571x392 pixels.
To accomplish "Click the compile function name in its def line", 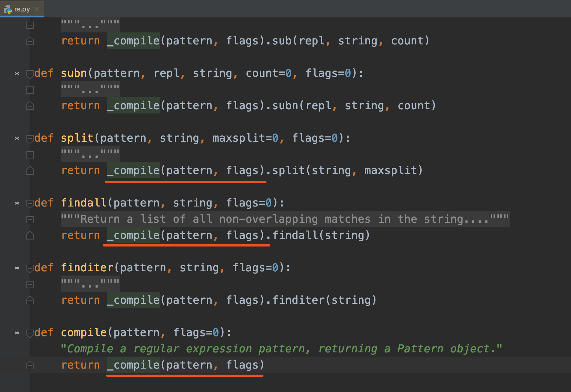I will point(84,333).
